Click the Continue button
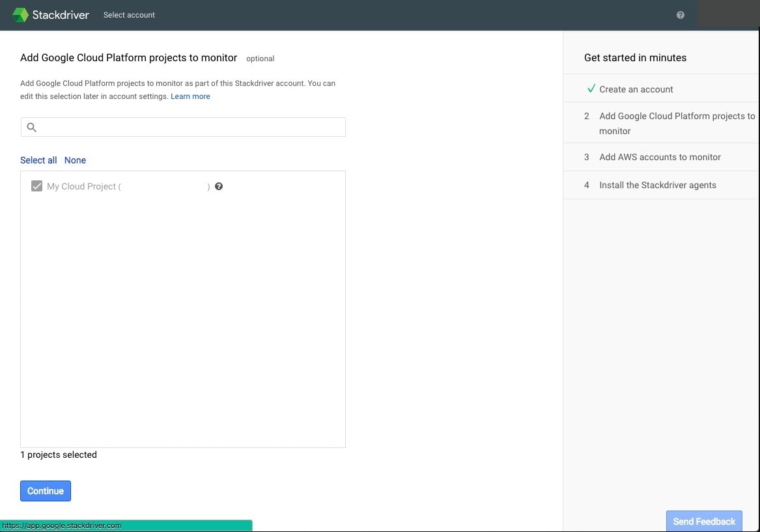760x532 pixels. pos(46,491)
